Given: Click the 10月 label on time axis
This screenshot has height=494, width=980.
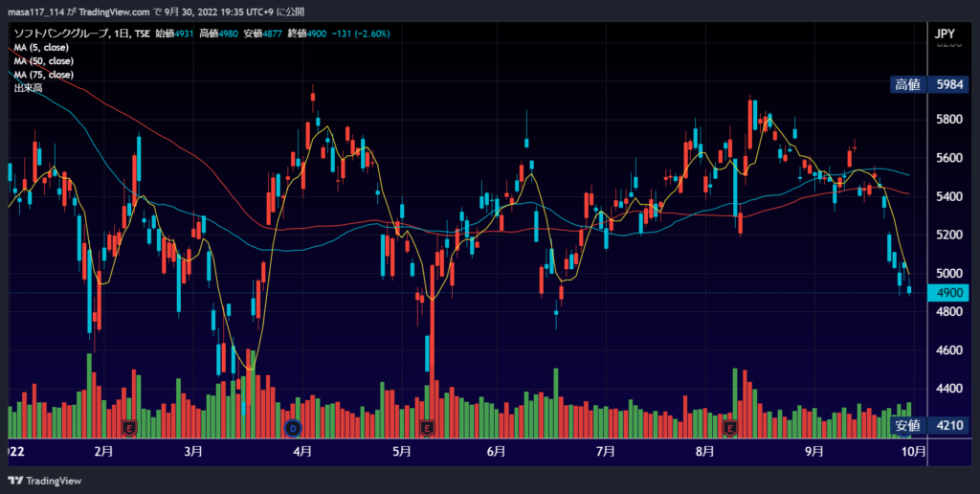Looking at the screenshot, I should coord(914,452).
